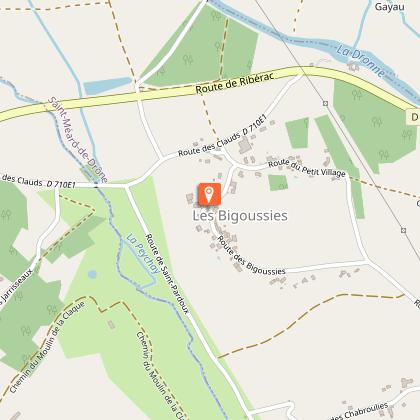Select the Route du Petit Village label

click(x=307, y=168)
